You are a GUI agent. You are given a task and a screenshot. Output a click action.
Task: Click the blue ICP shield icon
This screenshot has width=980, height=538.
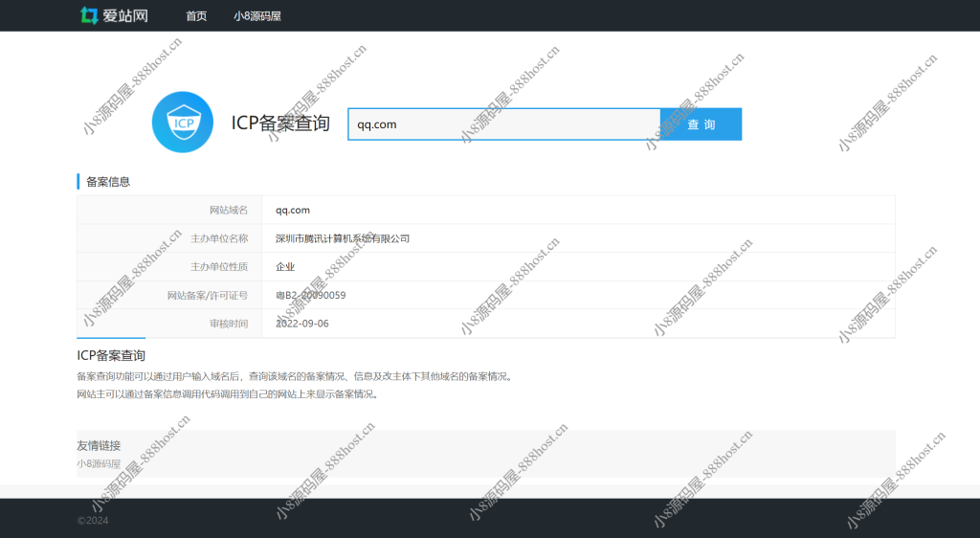(x=183, y=123)
